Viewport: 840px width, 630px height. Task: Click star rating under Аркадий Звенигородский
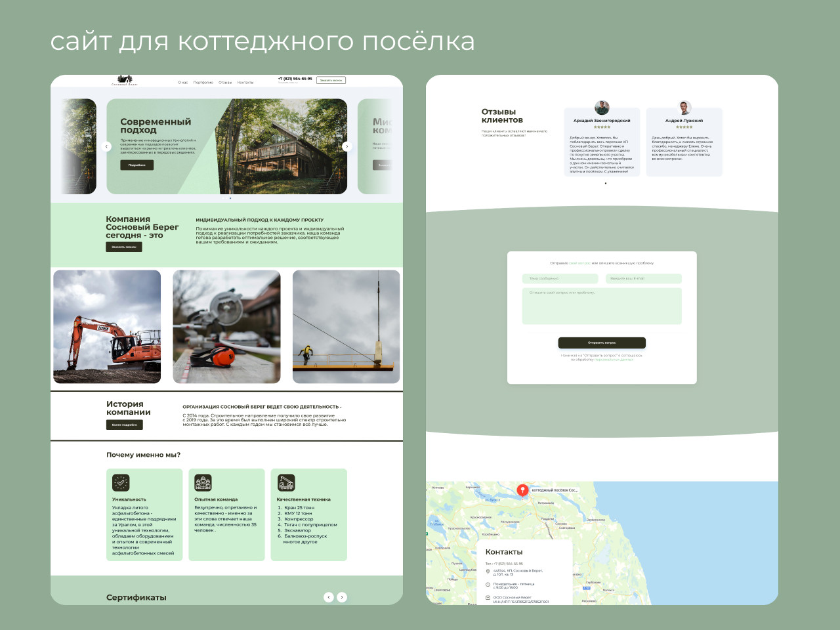602,127
